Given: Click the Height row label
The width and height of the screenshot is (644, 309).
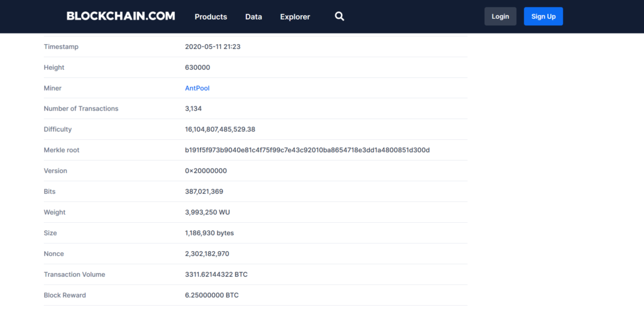Looking at the screenshot, I should (54, 67).
